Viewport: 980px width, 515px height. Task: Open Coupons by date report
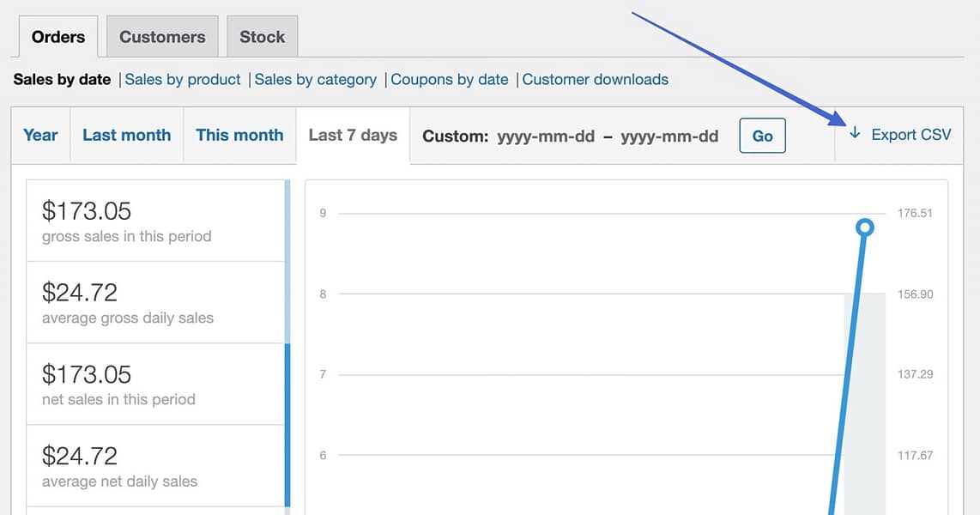(450, 79)
